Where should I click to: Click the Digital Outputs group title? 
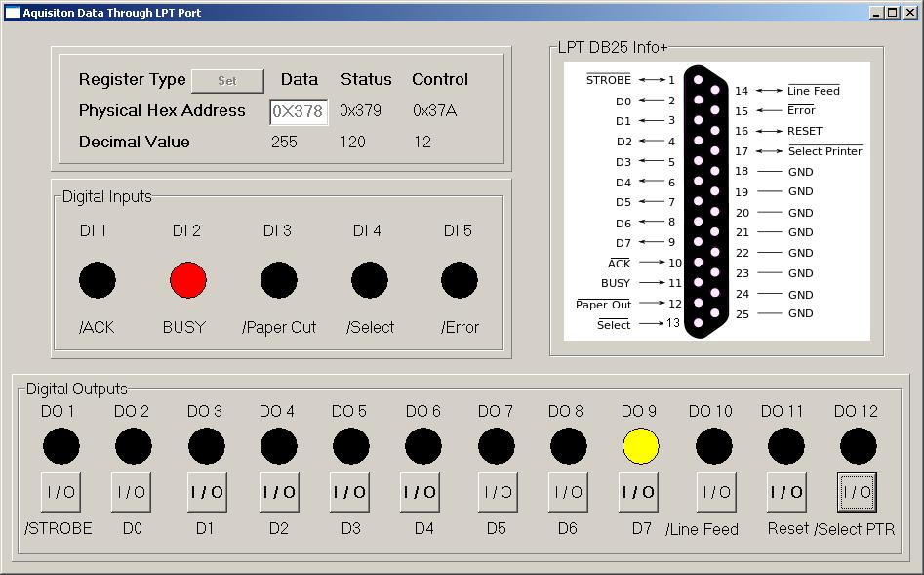(x=77, y=390)
